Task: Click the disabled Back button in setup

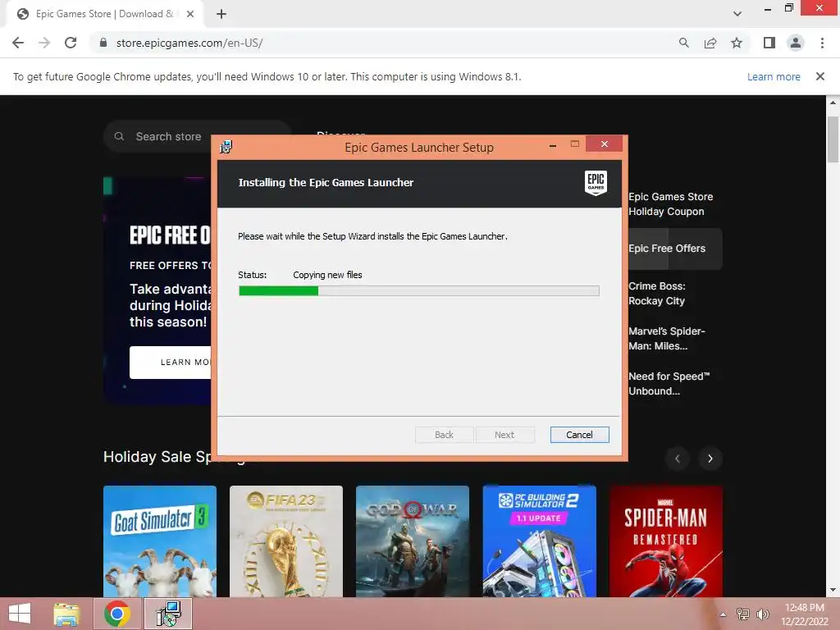Action: coord(444,435)
